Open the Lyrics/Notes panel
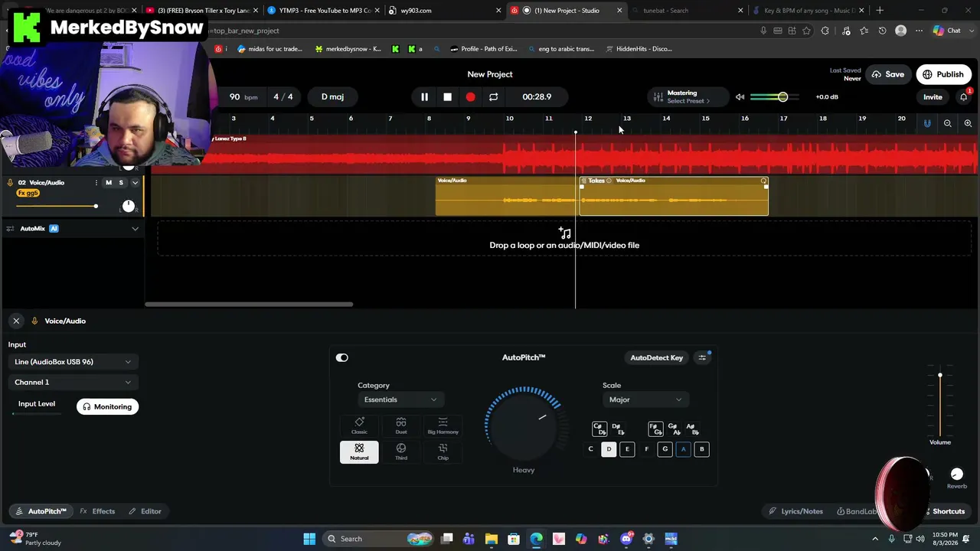 click(796, 511)
